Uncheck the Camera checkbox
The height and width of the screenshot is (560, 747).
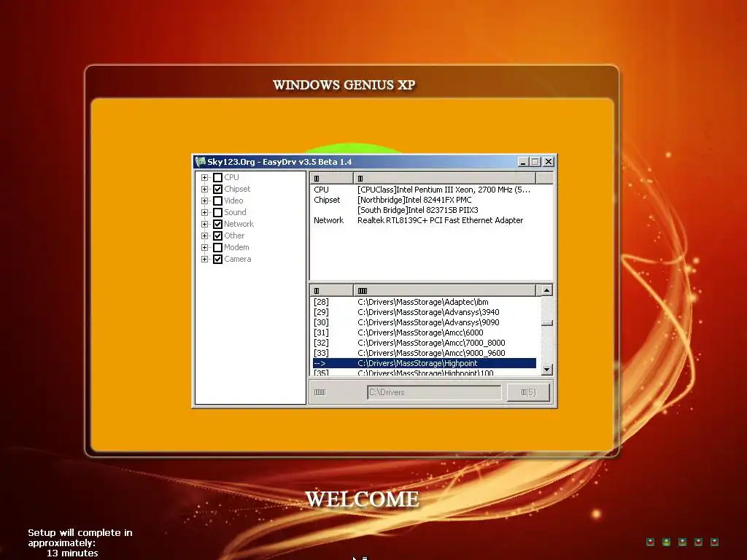[217, 259]
